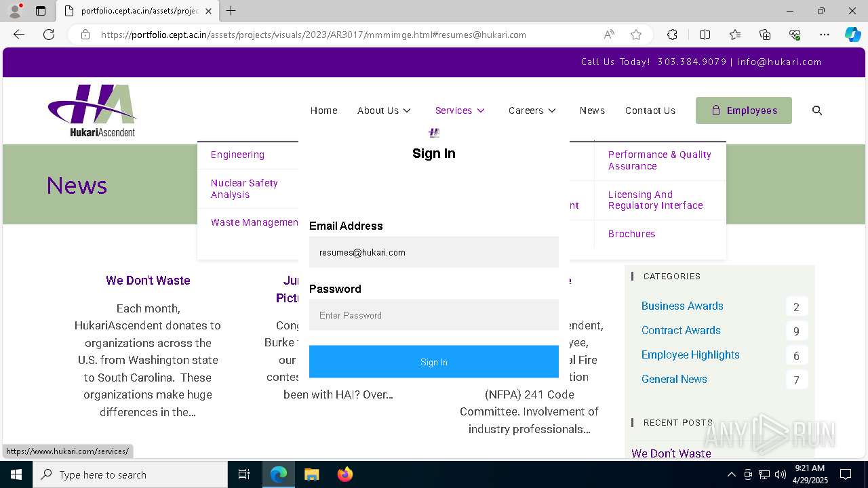Screen dimensions: 868x488
Task: Open Browser essentials heart icon
Action: [x=795, y=35]
